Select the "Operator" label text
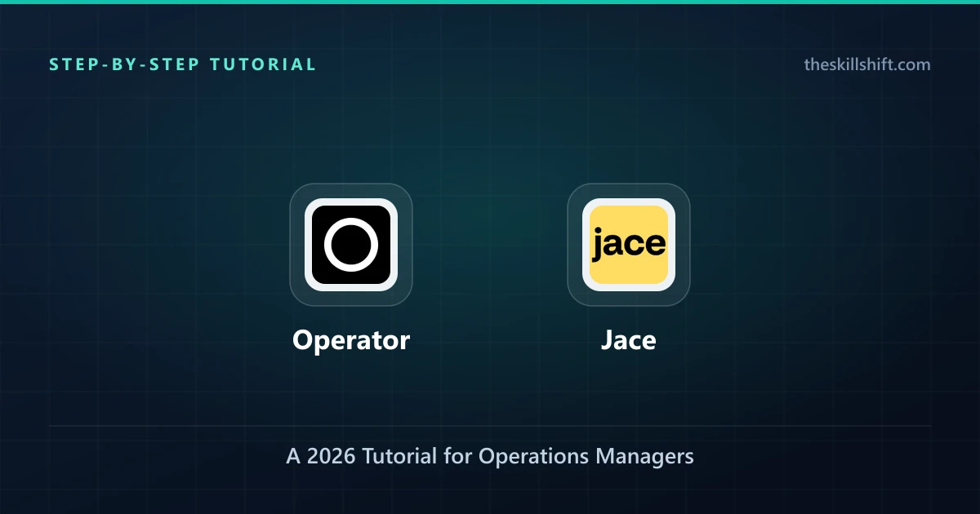The image size is (980, 514). [351, 340]
